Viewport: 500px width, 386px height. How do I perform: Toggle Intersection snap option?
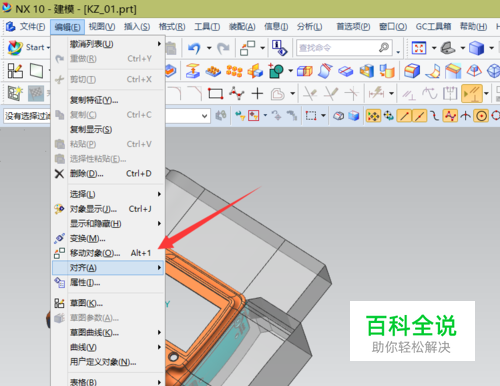(465, 116)
